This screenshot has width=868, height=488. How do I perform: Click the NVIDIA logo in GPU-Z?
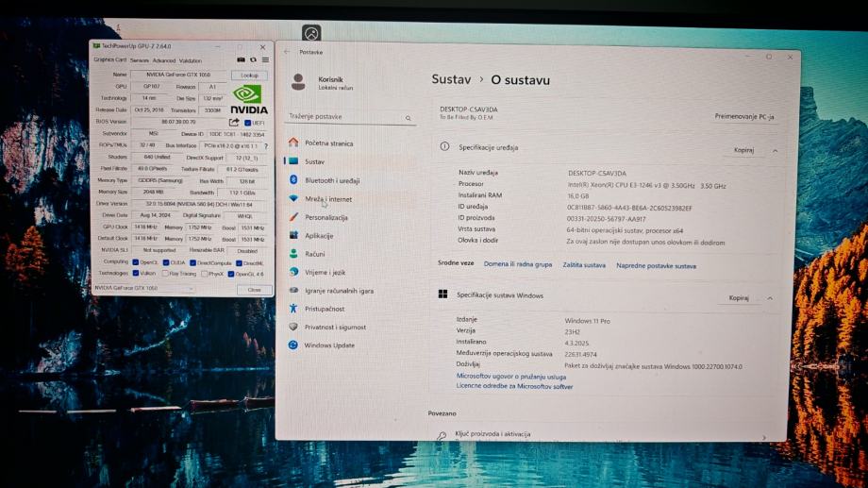point(248,100)
